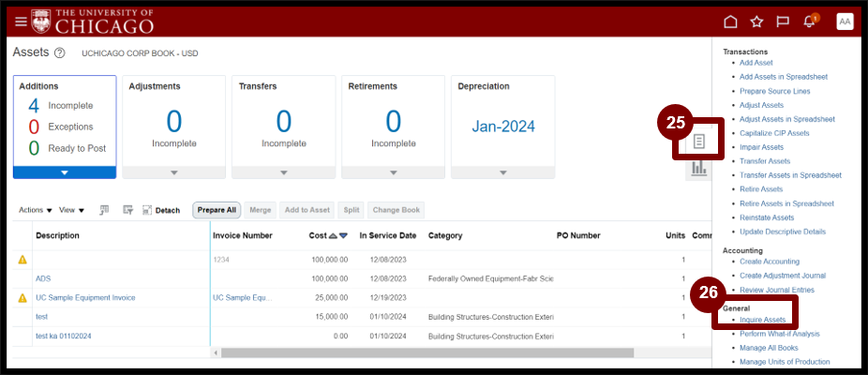
Task: Click Transfers 0 Incomplete count
Action: [283, 121]
